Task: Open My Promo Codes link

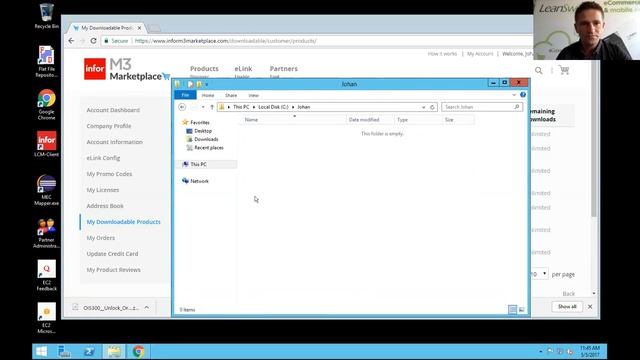Action: 109,174
